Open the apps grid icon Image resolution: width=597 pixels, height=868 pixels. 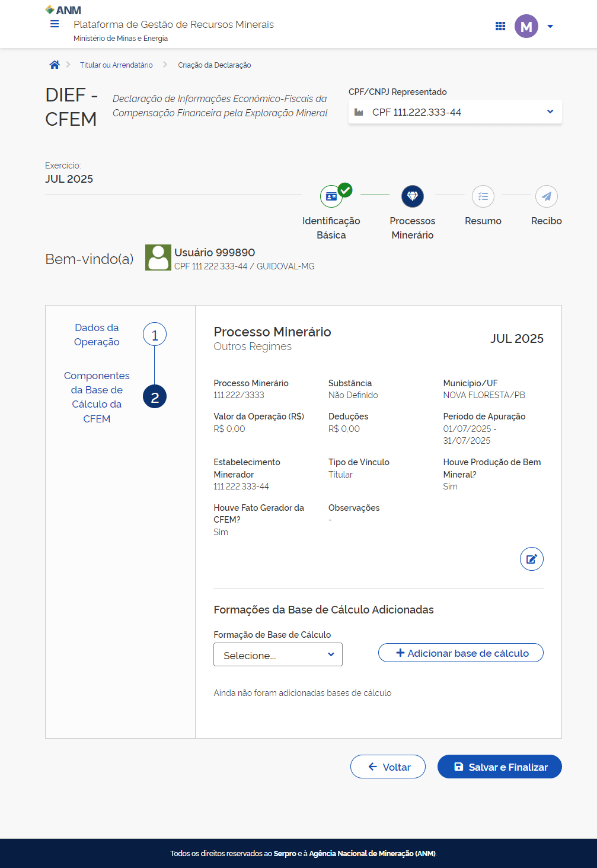[x=500, y=26]
